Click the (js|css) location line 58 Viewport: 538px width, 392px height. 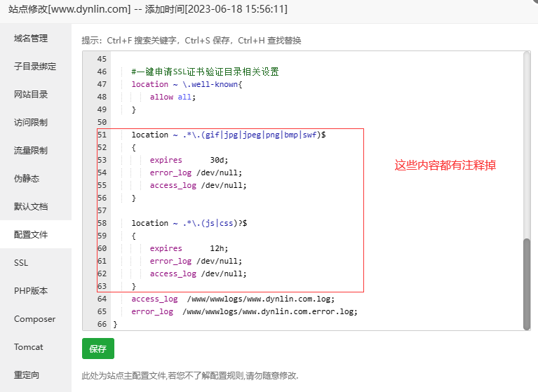(189, 223)
